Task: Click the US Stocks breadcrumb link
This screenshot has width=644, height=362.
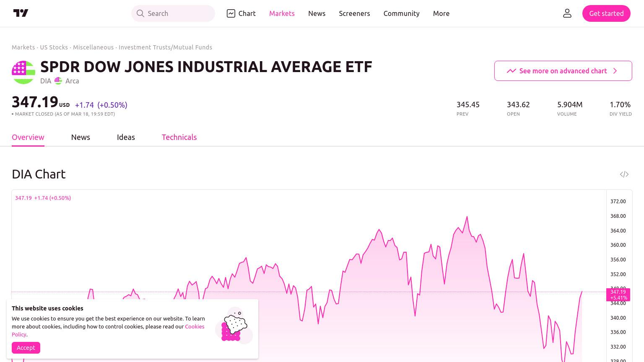Action: point(54,47)
